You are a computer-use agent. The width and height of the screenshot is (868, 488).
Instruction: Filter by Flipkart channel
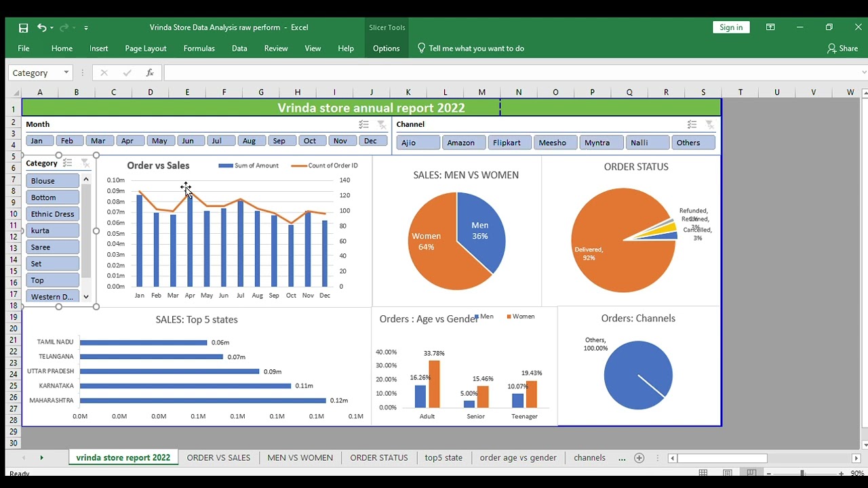coord(510,142)
